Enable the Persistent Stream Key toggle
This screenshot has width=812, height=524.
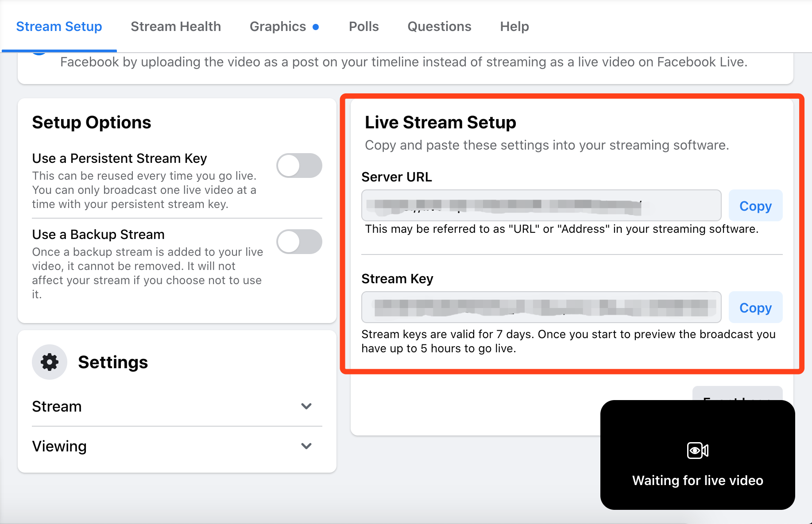coord(299,166)
